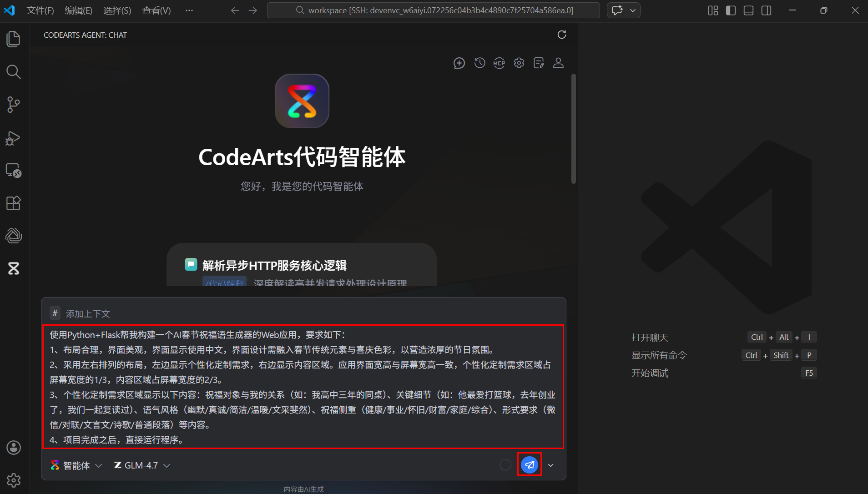868x494 pixels.
Task: Open the 选择(S) menu
Action: [117, 10]
